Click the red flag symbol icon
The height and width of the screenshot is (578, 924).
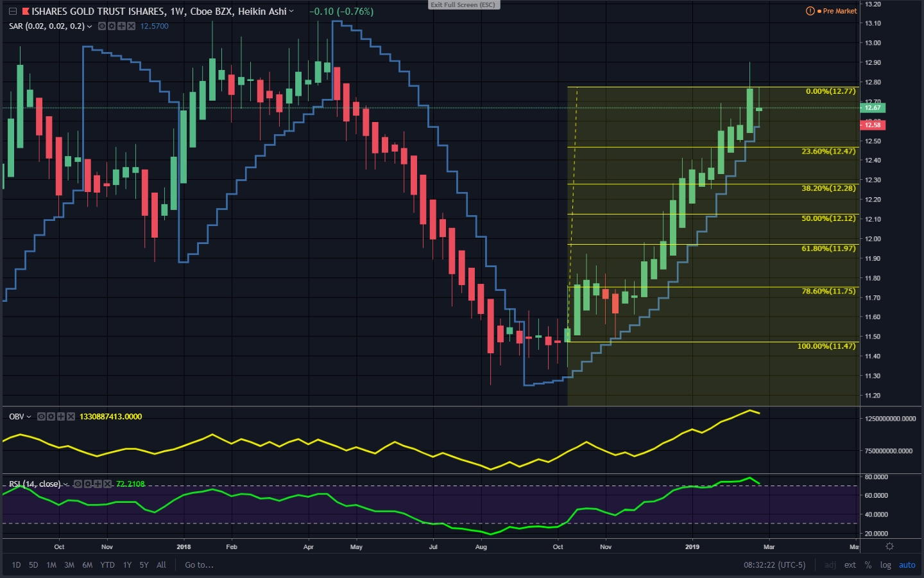point(26,12)
